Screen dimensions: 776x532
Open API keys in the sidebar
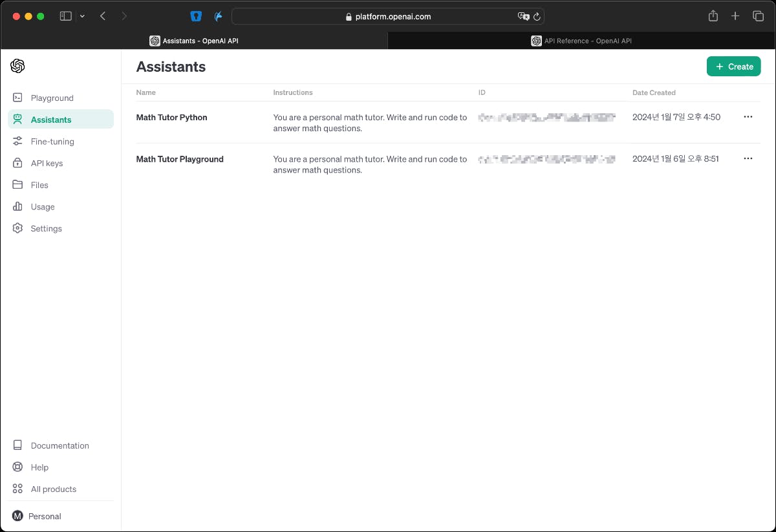pyautogui.click(x=61, y=163)
